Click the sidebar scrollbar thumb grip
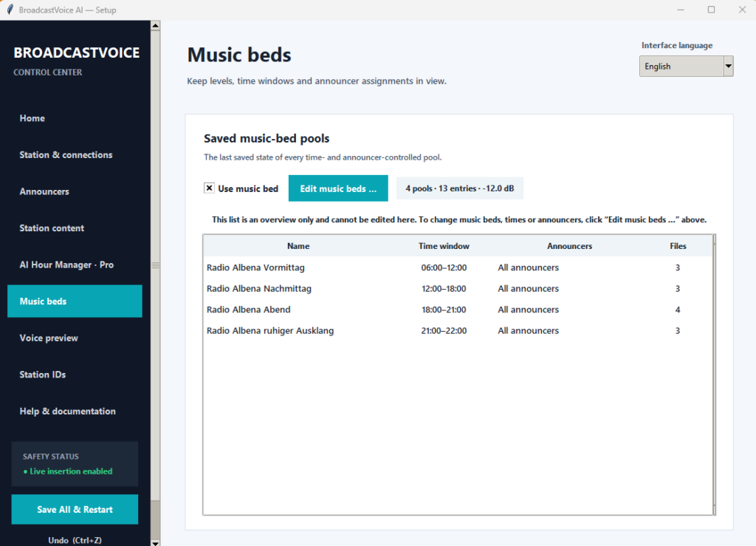The width and height of the screenshot is (756, 546). (x=155, y=265)
